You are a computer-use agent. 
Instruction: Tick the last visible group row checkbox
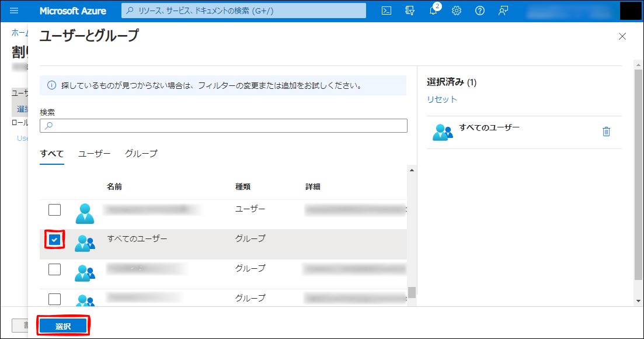point(54,299)
